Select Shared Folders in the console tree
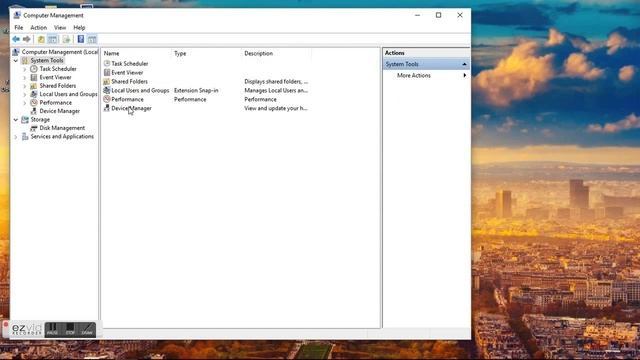 (x=58, y=86)
